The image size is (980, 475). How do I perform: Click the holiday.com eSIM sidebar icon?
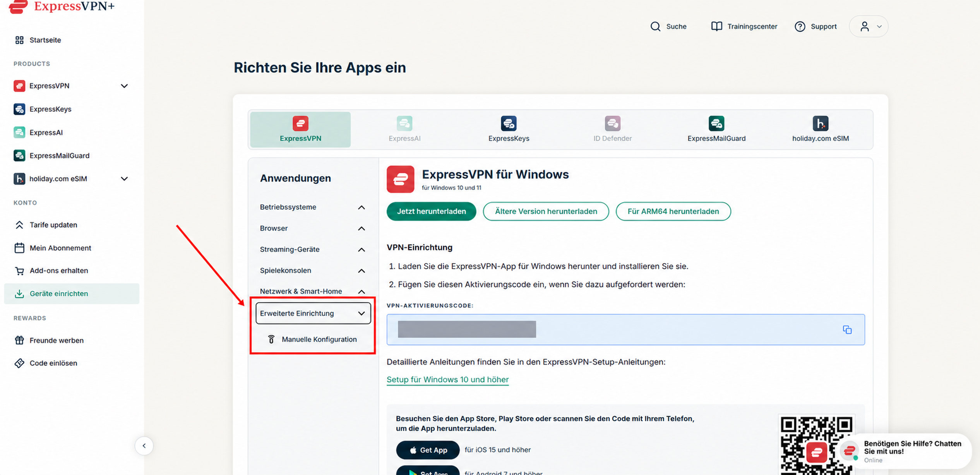pyautogui.click(x=19, y=178)
